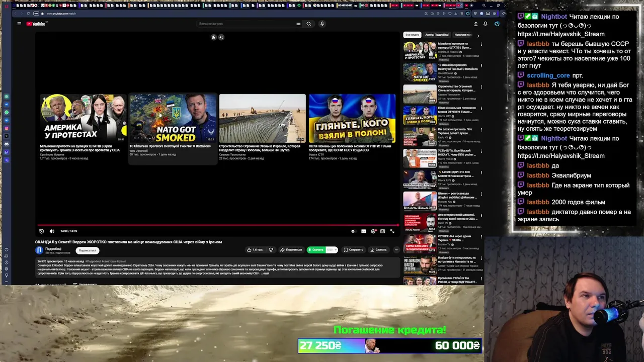Click the green Скачать download button

pyautogui.click(x=316, y=250)
